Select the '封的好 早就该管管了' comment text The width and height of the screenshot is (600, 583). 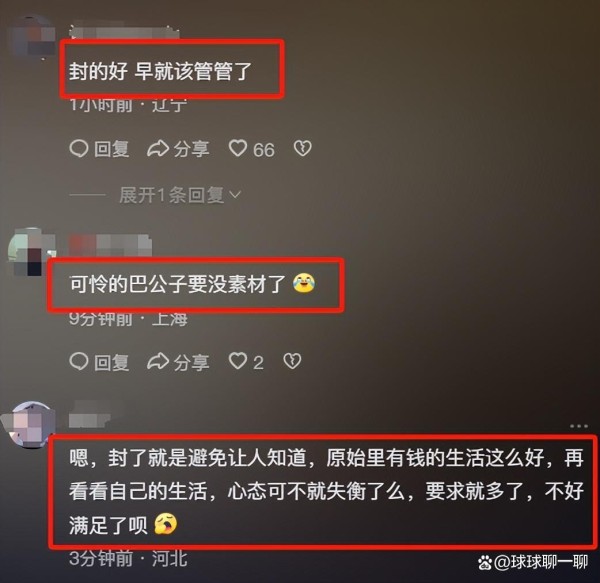tap(160, 72)
